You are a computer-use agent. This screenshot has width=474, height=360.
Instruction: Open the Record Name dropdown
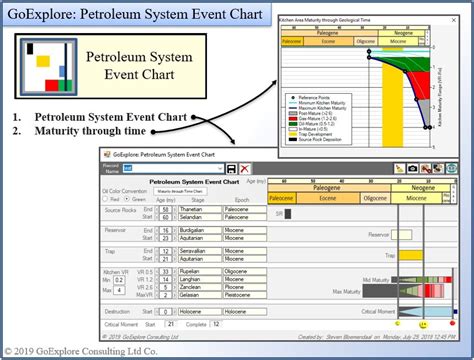point(220,169)
